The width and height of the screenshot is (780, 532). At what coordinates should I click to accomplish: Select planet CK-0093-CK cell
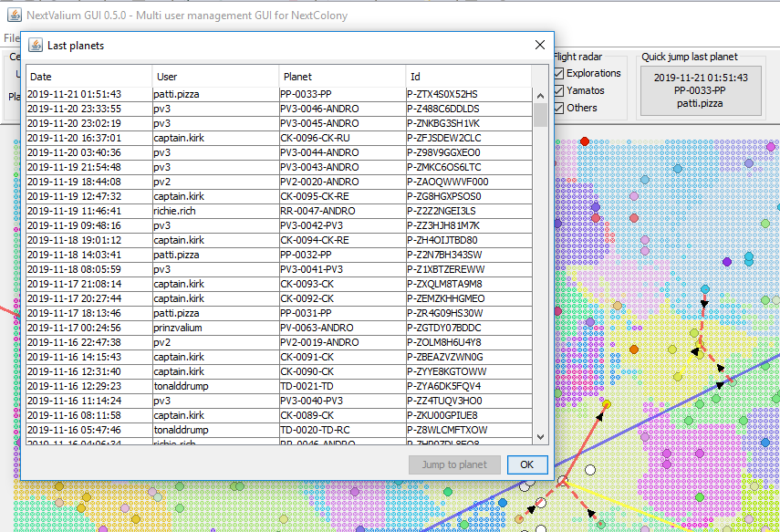click(342, 284)
